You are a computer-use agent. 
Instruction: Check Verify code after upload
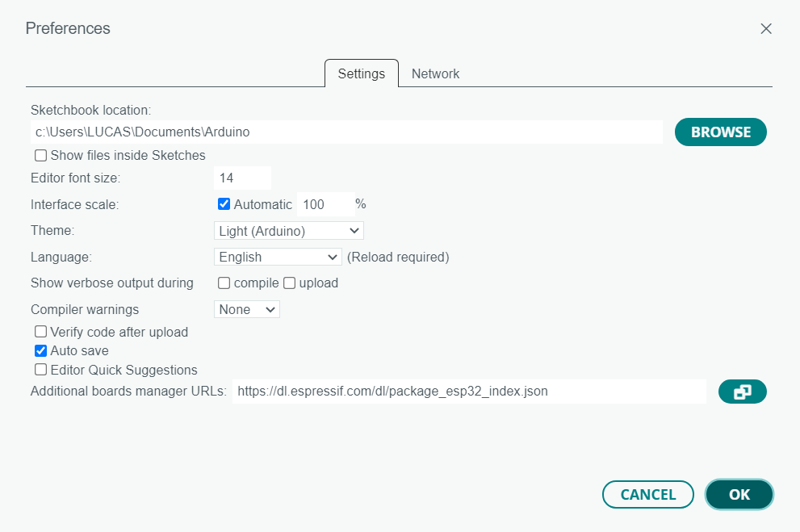(41, 332)
